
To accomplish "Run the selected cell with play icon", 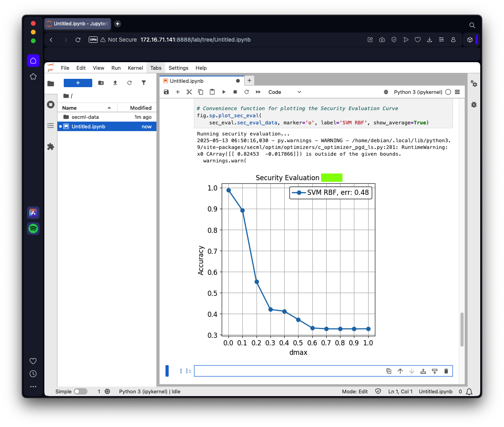I will [x=224, y=92].
